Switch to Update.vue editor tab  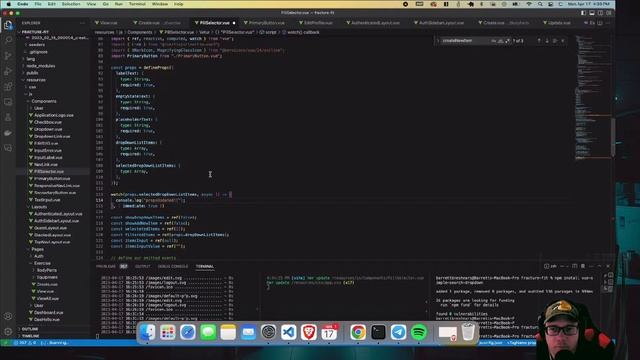559,23
